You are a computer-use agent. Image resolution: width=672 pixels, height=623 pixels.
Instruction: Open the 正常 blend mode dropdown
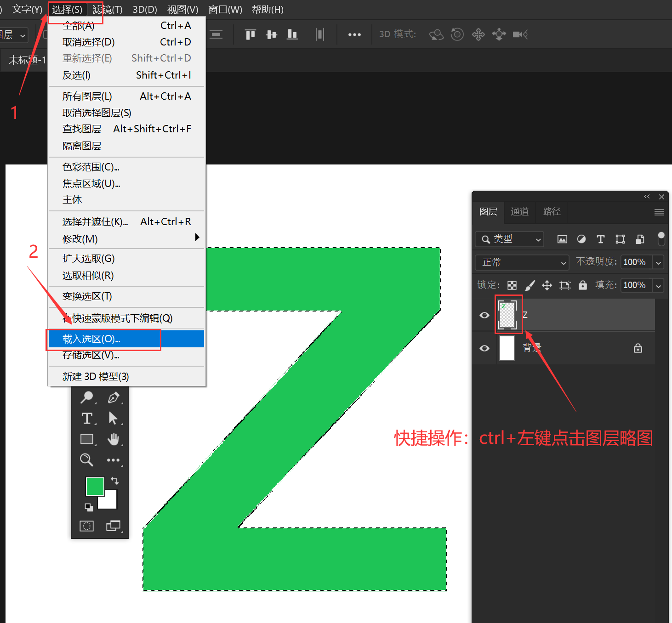click(x=522, y=262)
